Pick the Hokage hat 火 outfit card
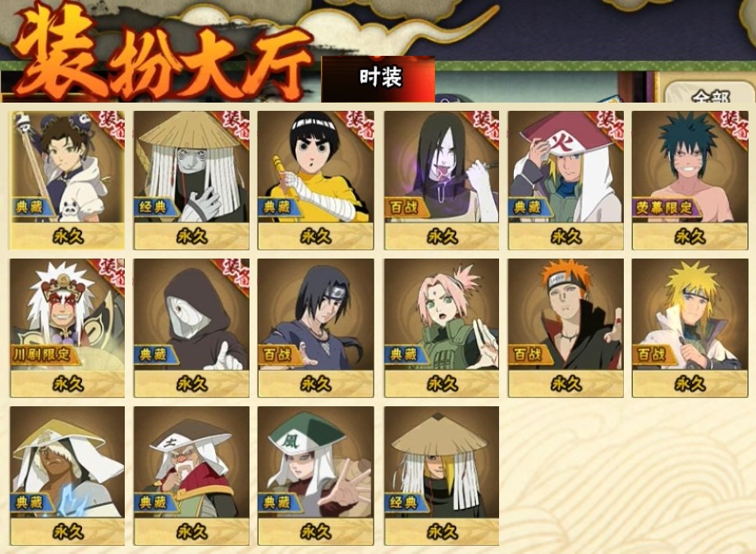Screen dimensions: 756x554 566,180
